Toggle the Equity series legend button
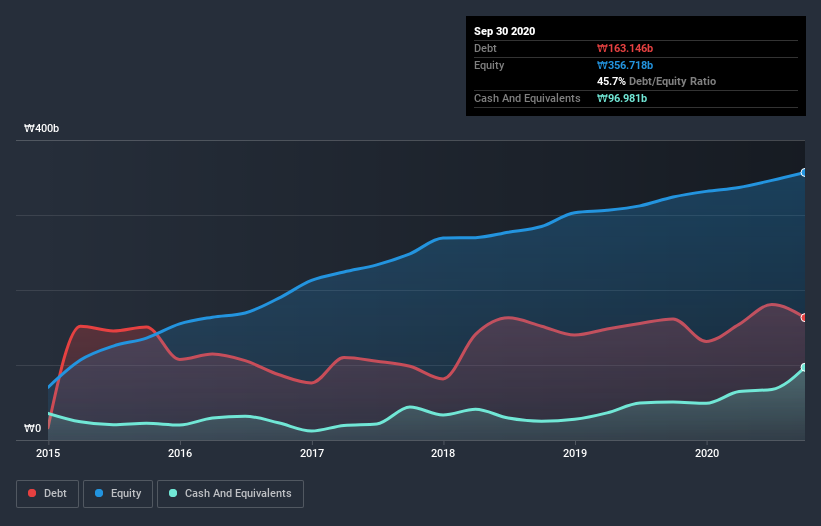This screenshot has height=526, width=821. pyautogui.click(x=118, y=494)
